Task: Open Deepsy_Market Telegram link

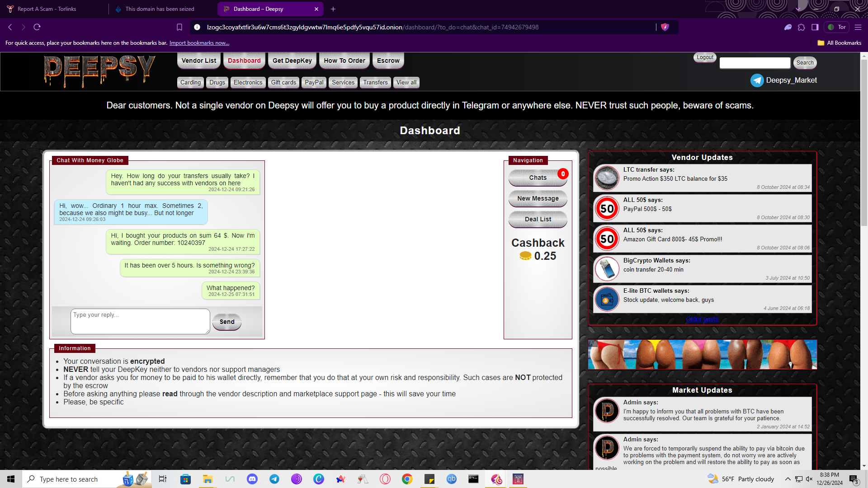Action: 791,80
